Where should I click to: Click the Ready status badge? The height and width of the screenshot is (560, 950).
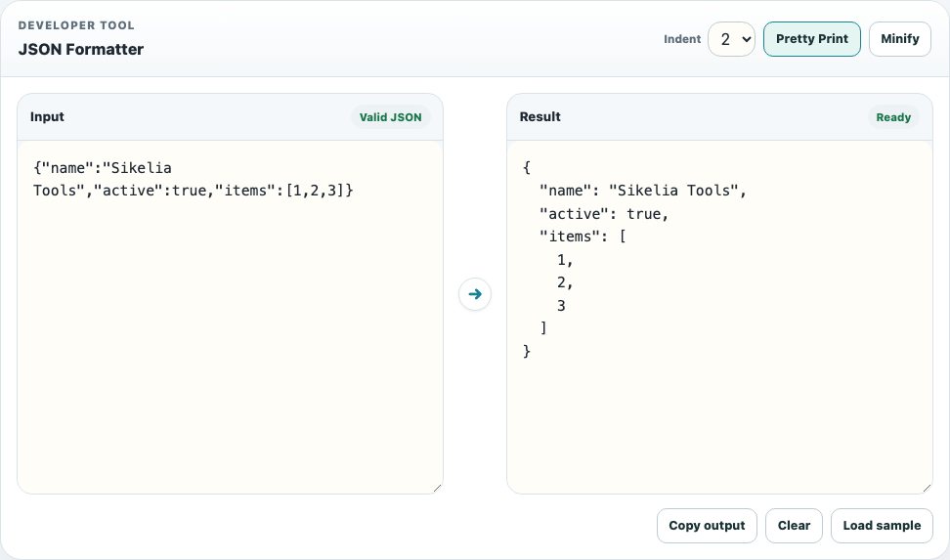pyautogui.click(x=893, y=117)
